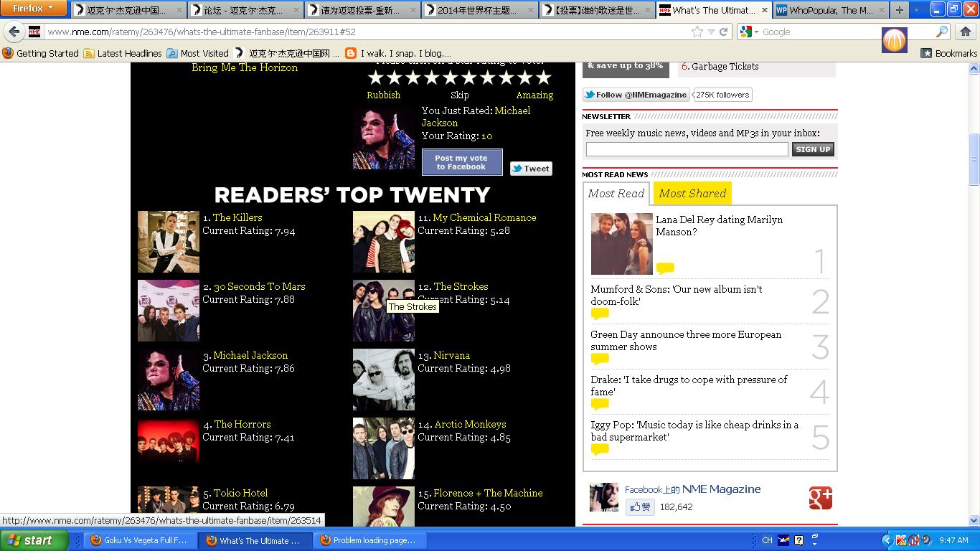Click the Google+ icon beside NME Magazine
The height and width of the screenshot is (551, 980).
(820, 498)
